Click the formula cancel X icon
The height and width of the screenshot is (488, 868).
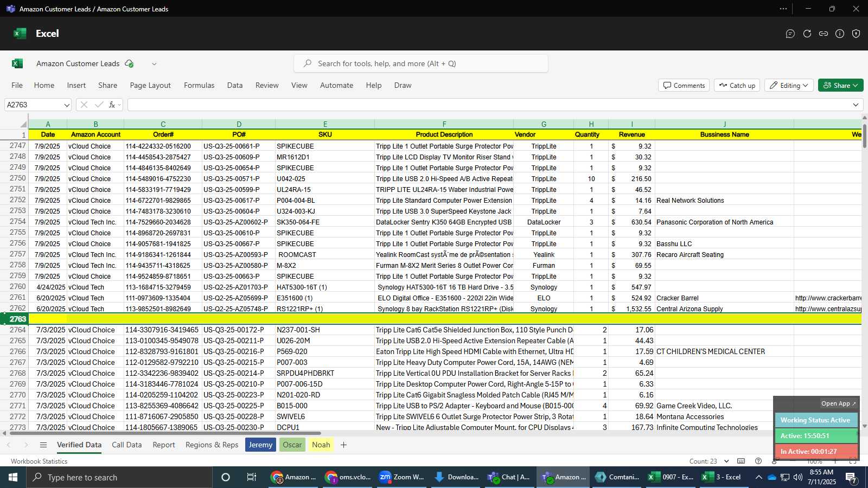[84, 105]
